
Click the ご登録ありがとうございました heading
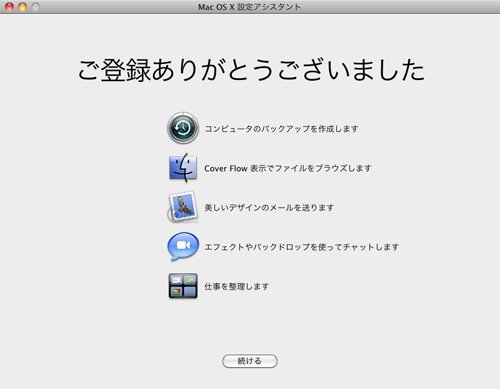click(251, 70)
